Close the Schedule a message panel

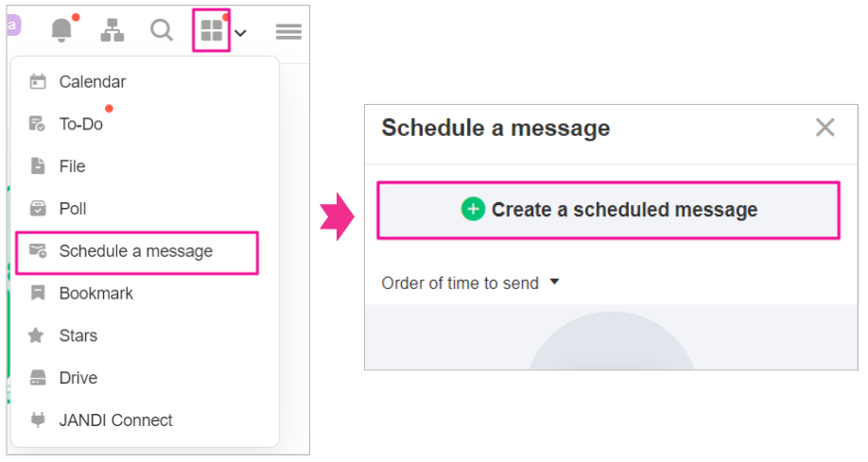coord(825,128)
